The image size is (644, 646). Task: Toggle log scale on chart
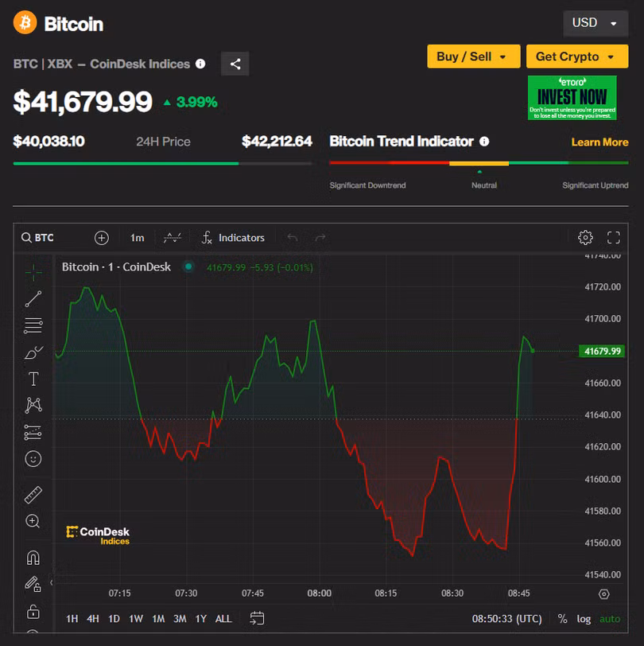pos(584,618)
